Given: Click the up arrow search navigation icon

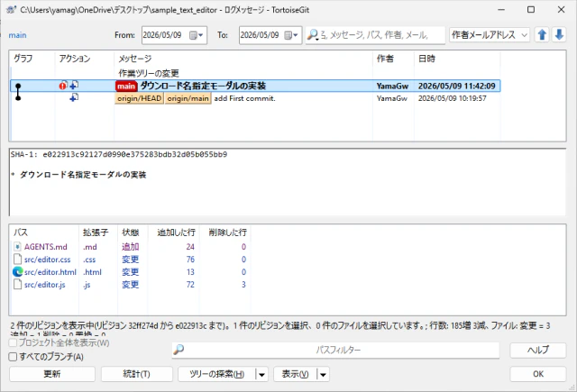Looking at the screenshot, I should pos(542,35).
